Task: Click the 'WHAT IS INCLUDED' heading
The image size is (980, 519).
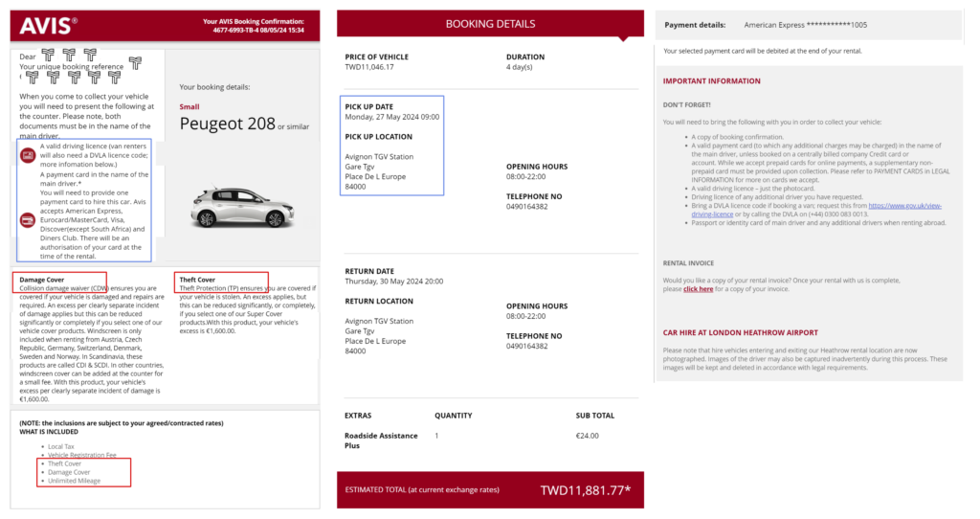Action: click(49, 432)
